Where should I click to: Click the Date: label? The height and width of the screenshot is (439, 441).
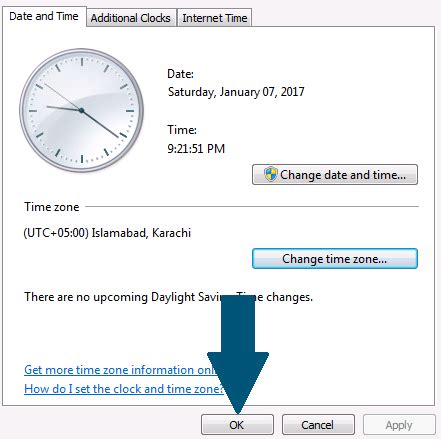click(x=180, y=74)
